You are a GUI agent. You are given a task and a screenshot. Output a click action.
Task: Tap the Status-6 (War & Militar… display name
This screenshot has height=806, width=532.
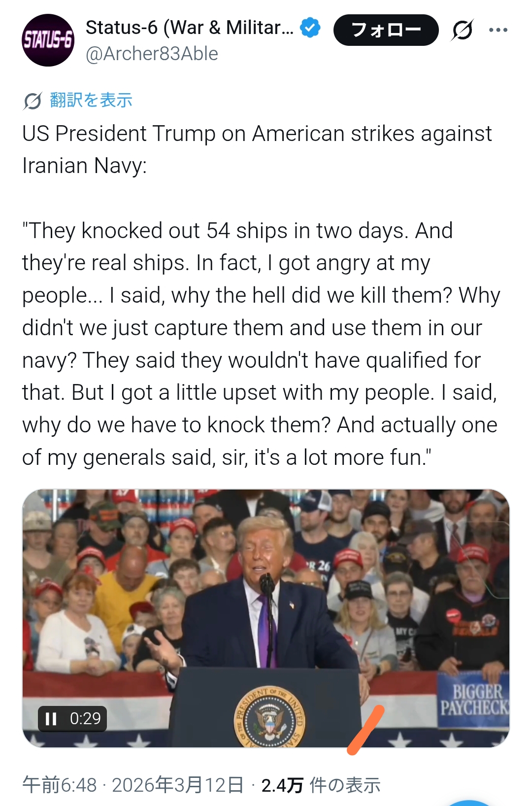189,28
